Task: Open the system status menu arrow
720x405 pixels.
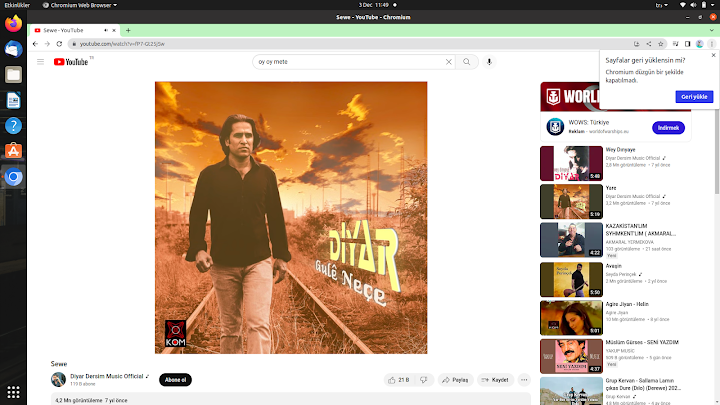Action: click(713, 5)
